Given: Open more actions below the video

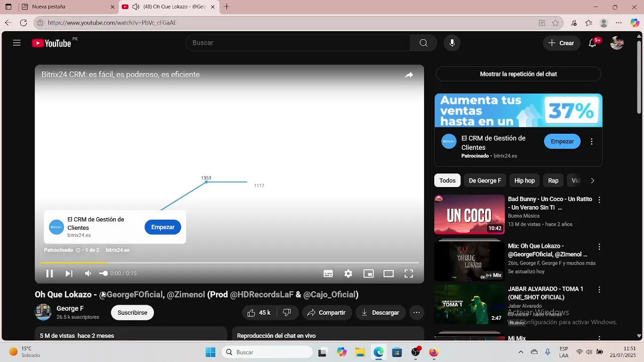Looking at the screenshot, I should (417, 313).
